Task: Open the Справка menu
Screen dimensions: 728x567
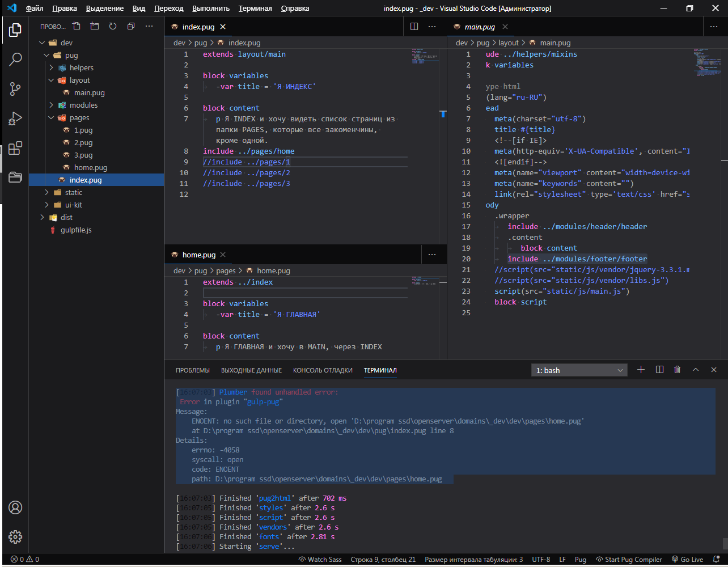Action: [295, 9]
